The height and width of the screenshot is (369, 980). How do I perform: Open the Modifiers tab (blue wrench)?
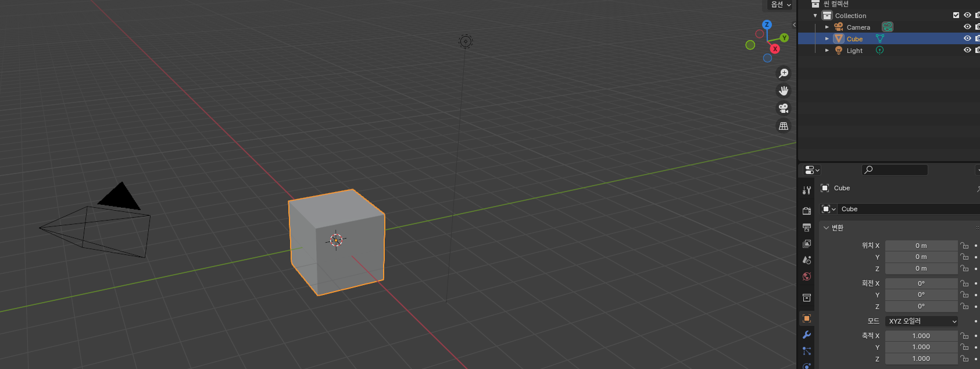(x=807, y=335)
